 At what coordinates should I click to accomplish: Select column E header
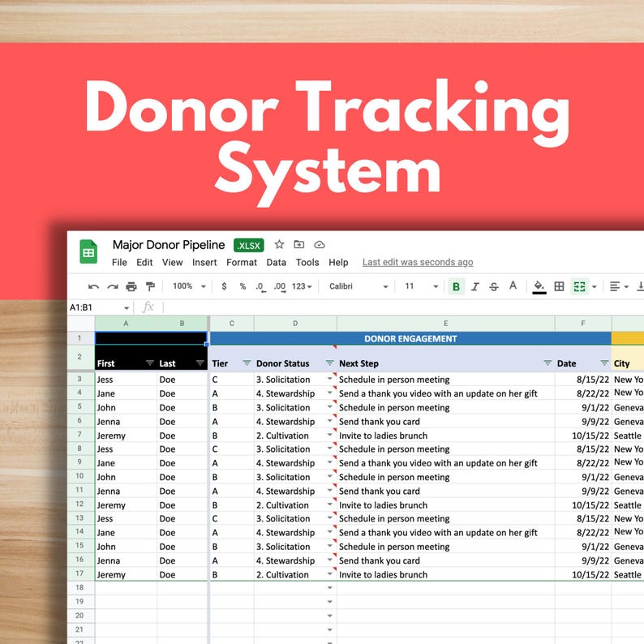pos(445,324)
